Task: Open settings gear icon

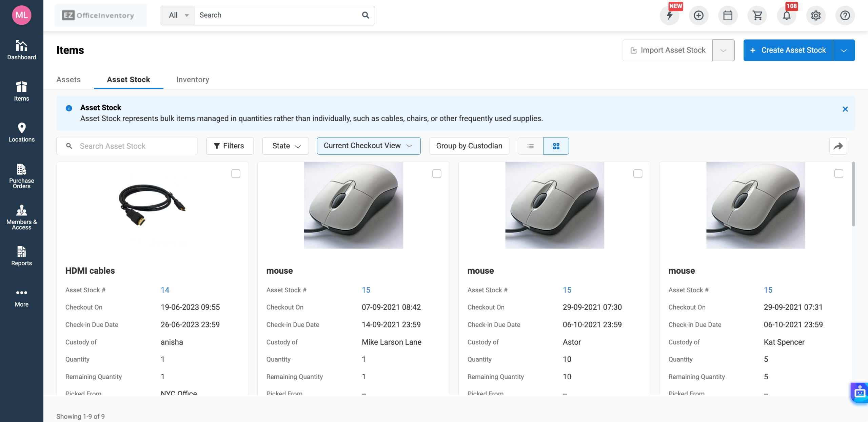Action: click(x=815, y=16)
